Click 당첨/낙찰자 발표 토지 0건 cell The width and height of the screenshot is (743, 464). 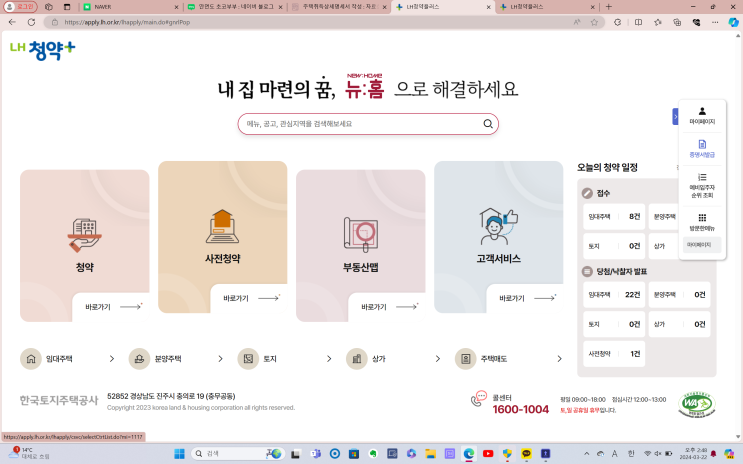pyautogui.click(x=614, y=324)
